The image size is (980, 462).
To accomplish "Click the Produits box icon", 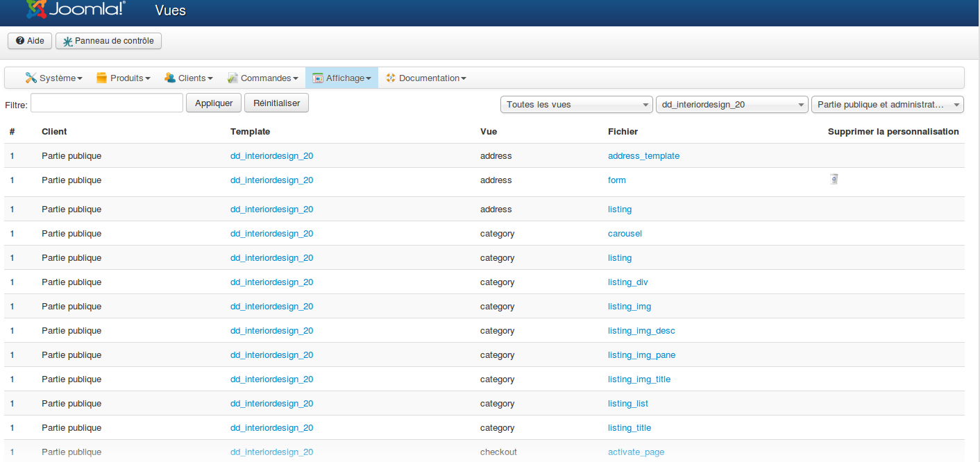I will coord(102,78).
